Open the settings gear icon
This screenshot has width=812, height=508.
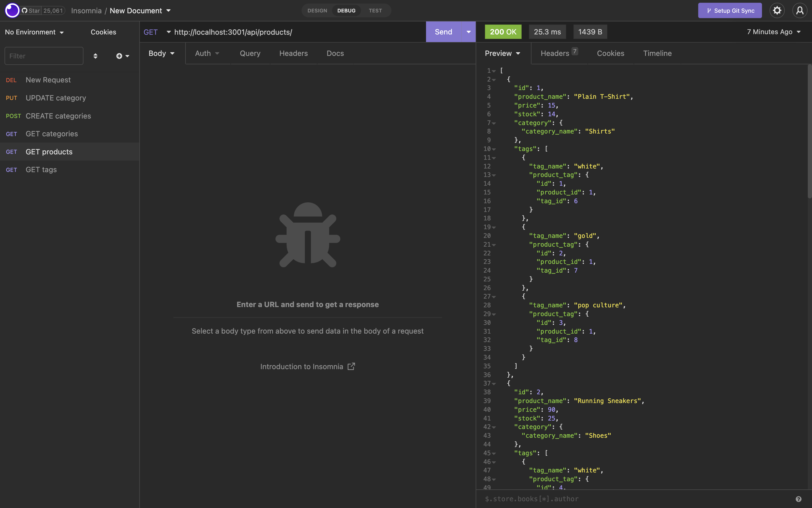(777, 10)
